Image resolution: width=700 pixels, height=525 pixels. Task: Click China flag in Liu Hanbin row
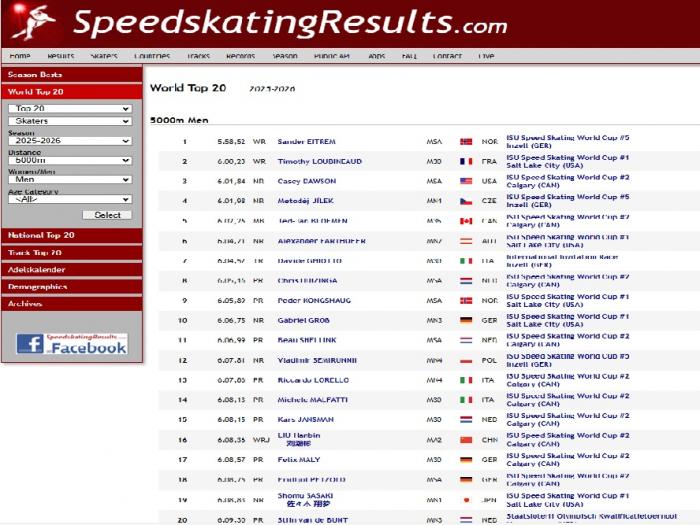[x=466, y=440]
